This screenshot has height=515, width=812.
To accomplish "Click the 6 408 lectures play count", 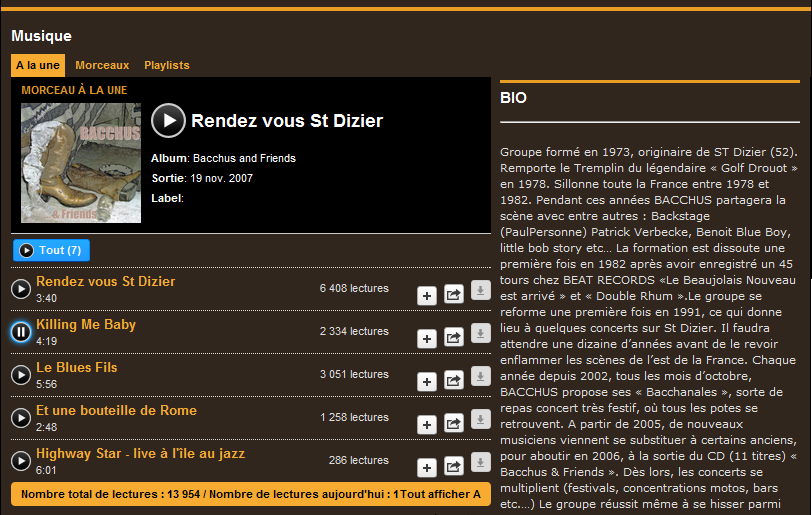I will (354, 288).
